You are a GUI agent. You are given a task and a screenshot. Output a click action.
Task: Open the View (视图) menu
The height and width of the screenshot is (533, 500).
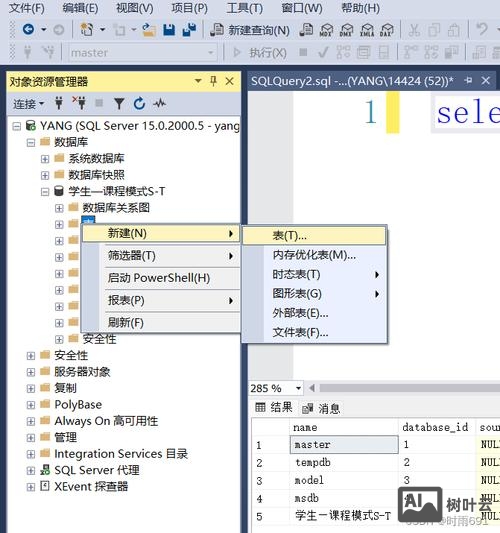(x=135, y=8)
